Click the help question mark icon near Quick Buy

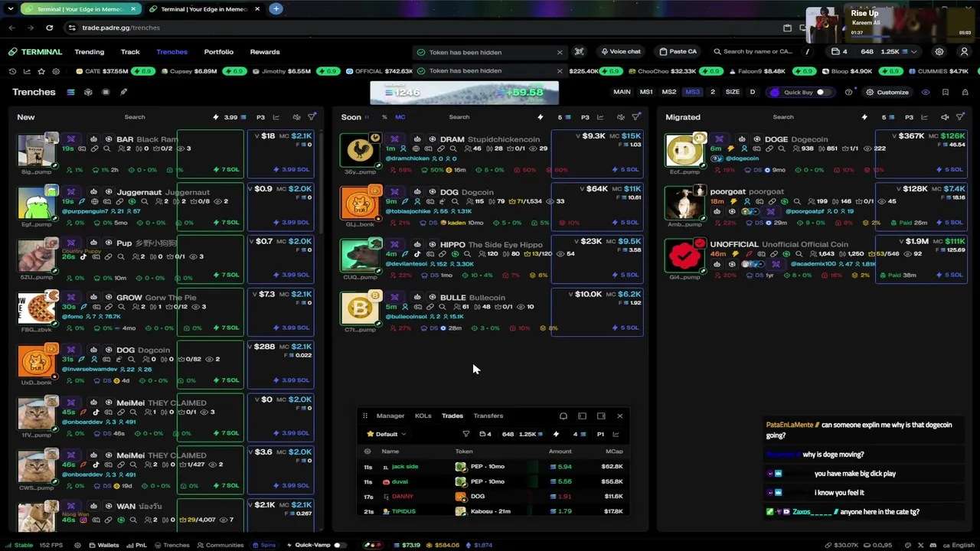click(848, 93)
